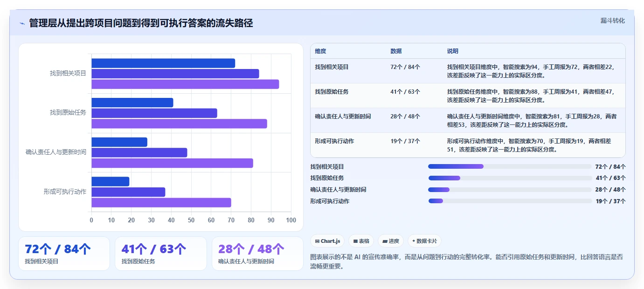Click the progress row label 找到相关项目

(327, 166)
